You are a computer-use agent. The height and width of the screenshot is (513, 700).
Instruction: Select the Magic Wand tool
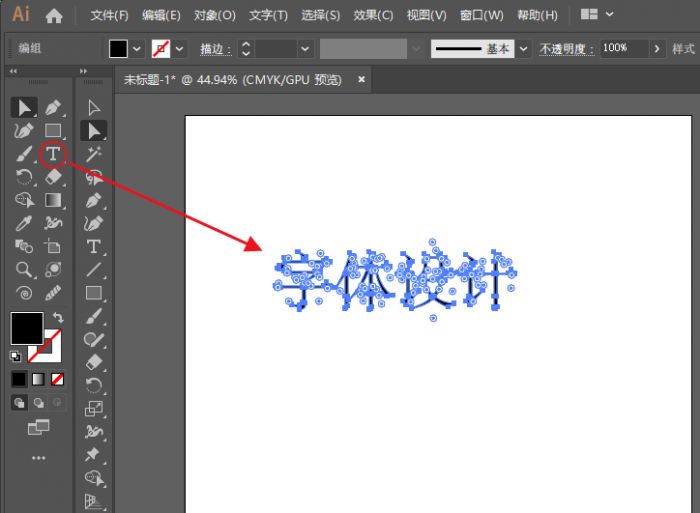point(94,154)
